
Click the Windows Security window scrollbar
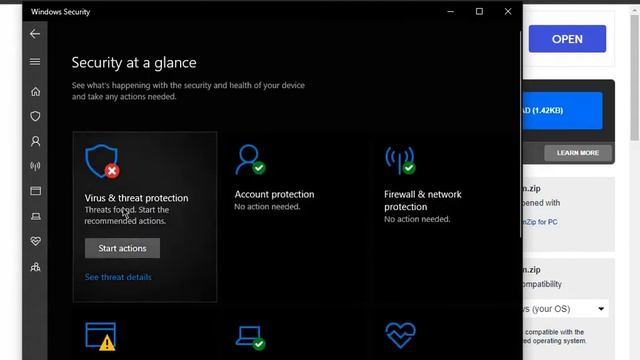click(520, 135)
